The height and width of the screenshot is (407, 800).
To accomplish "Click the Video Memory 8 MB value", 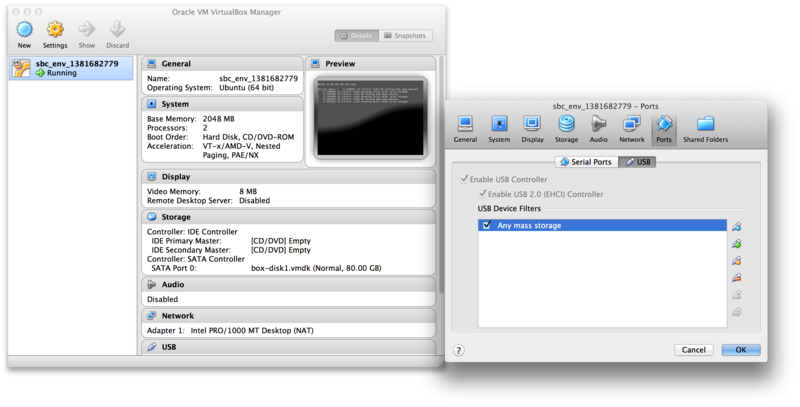I will pos(248,191).
